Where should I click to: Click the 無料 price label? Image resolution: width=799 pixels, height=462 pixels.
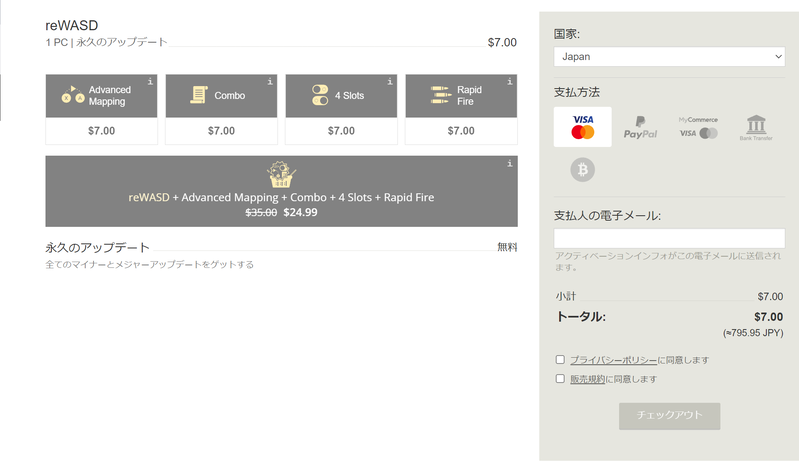coord(507,247)
